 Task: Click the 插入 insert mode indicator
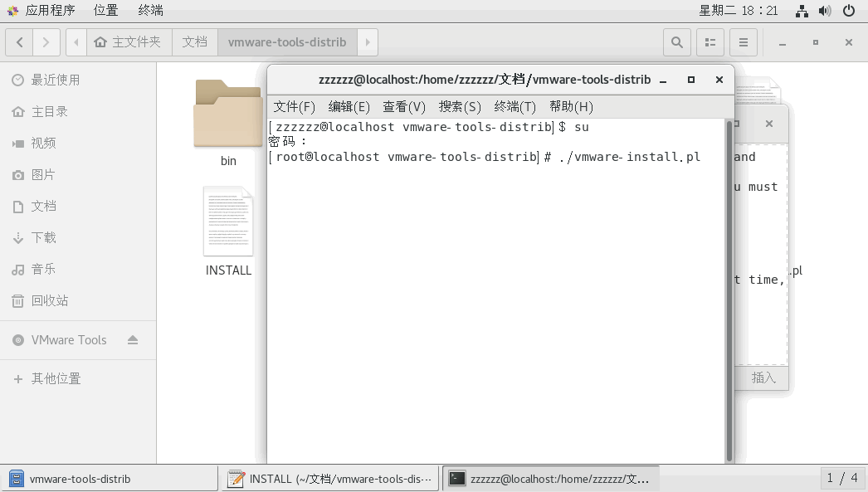[763, 378]
